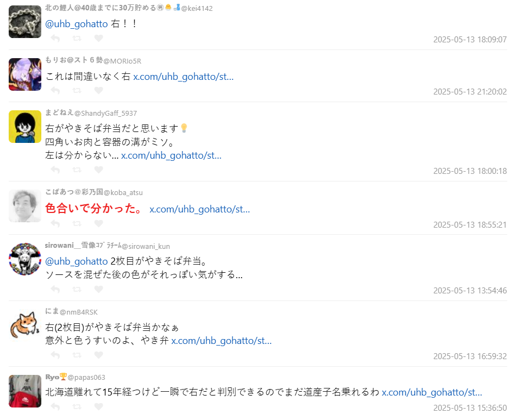This screenshot has width=511, height=420.
Task: Follow the x.com link in koba_atsu's tweet
Action: [x=200, y=209]
